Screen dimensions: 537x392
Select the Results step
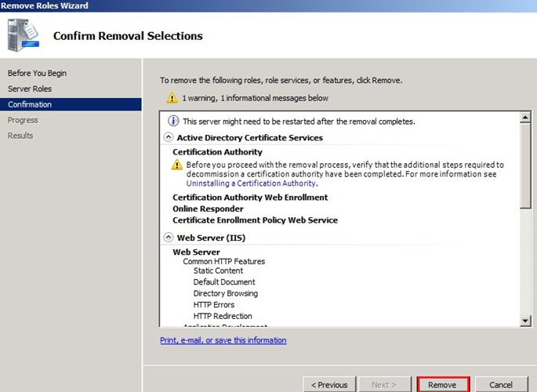20,136
